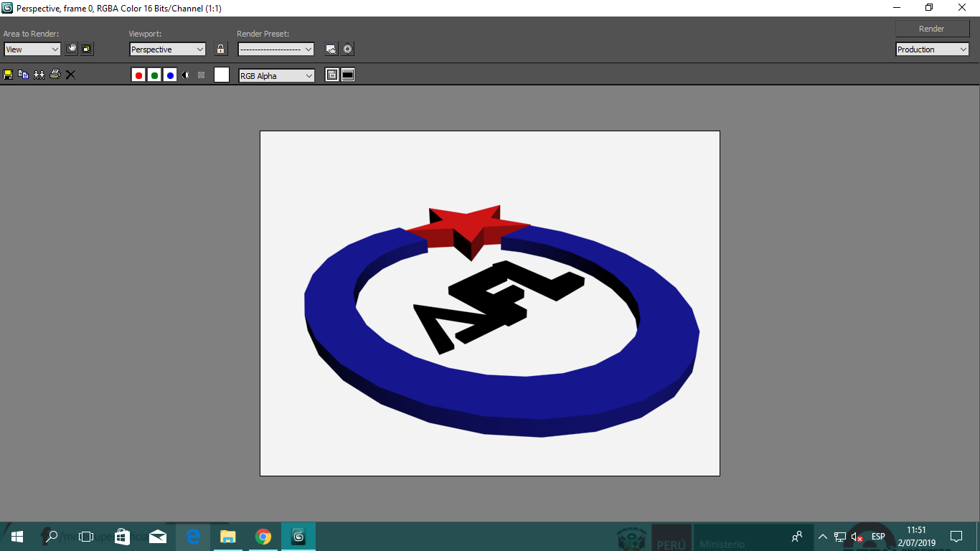Open the Render Preset dropdown

click(276, 50)
